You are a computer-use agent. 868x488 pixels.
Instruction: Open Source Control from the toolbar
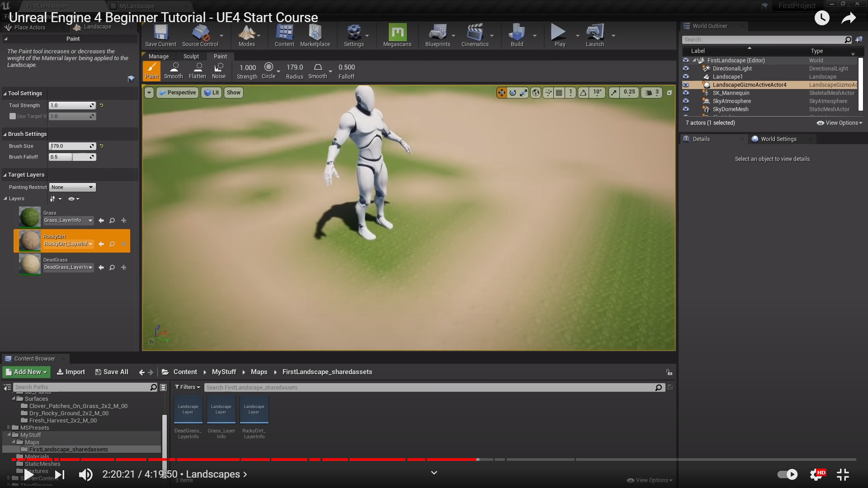click(x=200, y=36)
